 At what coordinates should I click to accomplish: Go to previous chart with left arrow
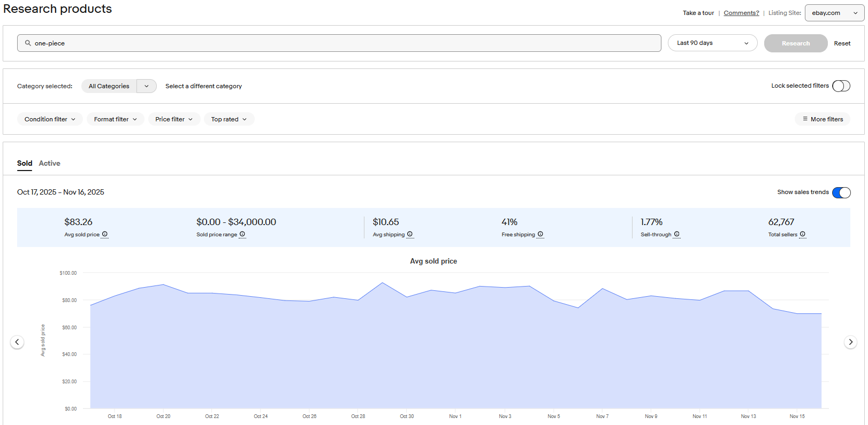click(17, 342)
